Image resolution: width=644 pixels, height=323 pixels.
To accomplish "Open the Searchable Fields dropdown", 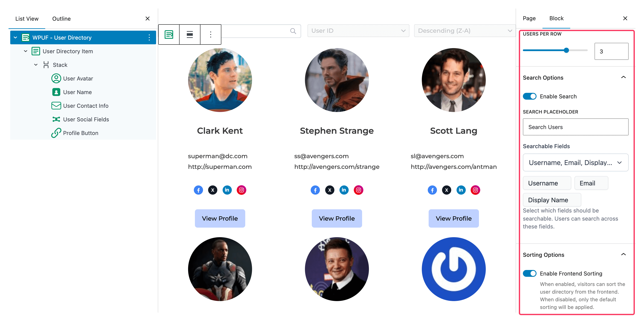I will [576, 162].
